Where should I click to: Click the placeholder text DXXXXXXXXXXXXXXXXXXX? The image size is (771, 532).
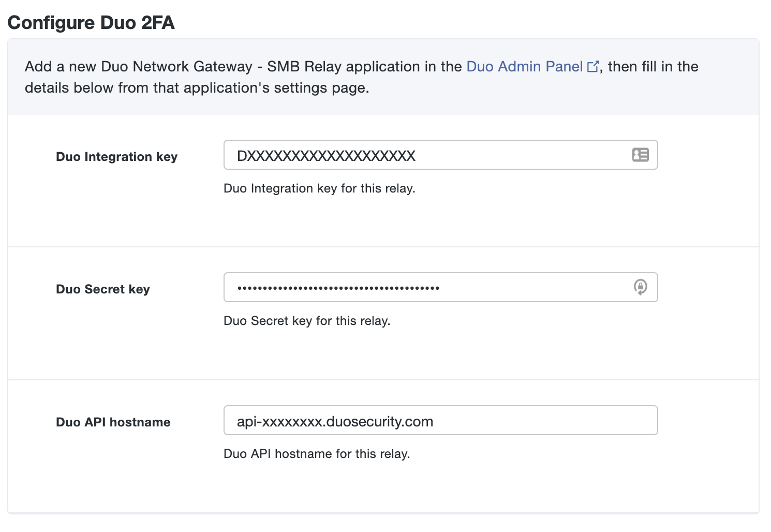(326, 156)
